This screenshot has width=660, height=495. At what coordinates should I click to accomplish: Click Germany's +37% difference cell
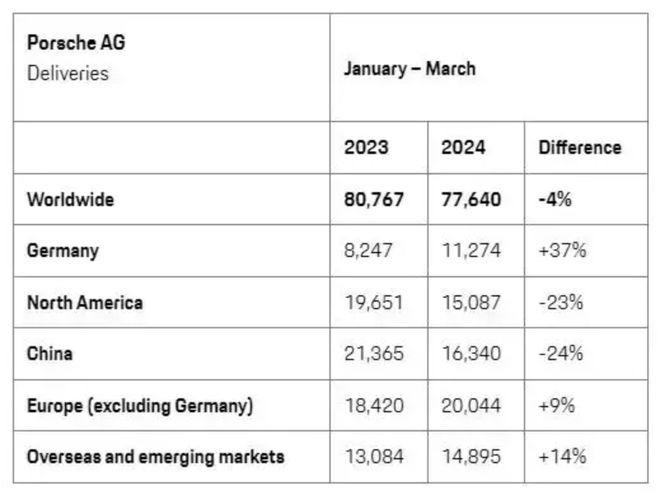click(x=562, y=251)
